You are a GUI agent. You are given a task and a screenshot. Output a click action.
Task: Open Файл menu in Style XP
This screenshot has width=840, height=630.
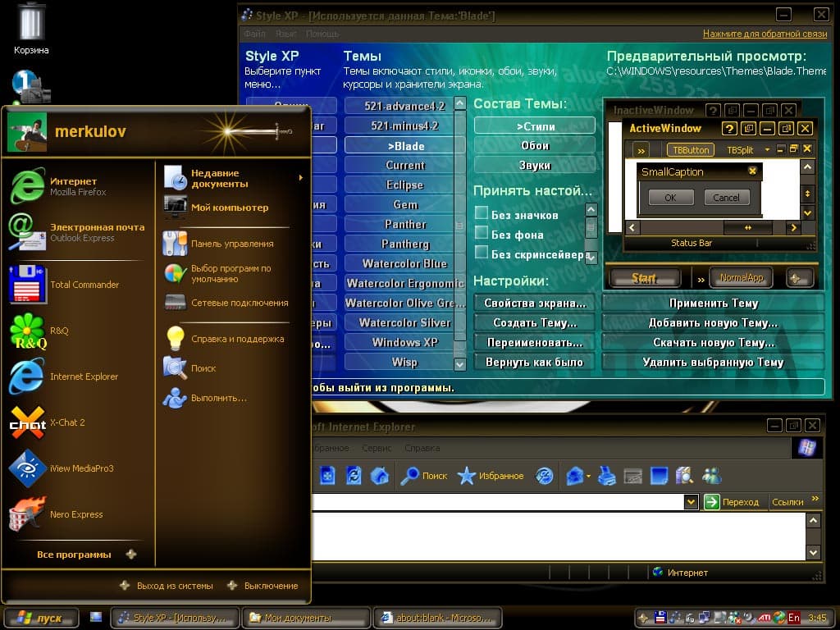tap(254, 33)
